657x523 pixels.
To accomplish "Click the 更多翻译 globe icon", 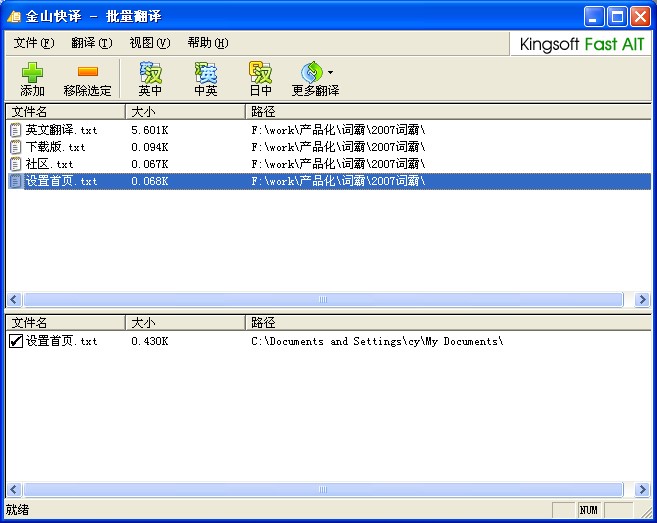I will [311, 72].
